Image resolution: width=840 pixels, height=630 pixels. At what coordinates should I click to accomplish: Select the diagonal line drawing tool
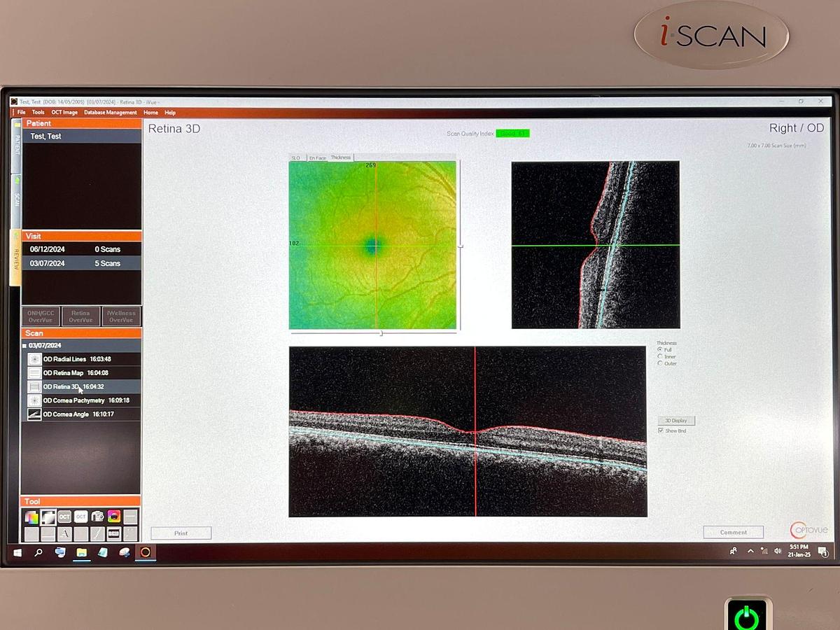point(97,534)
